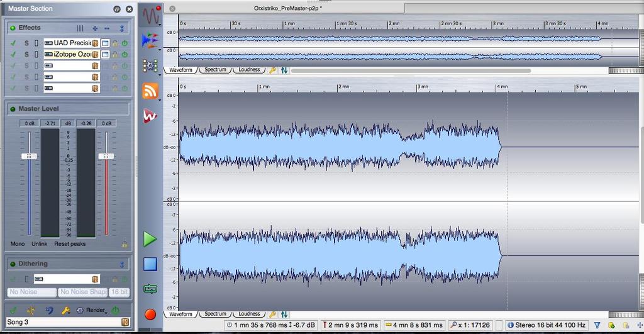Open the No Noise Shaping dropdown
Viewport: 644px width, 334px height.
click(82, 292)
